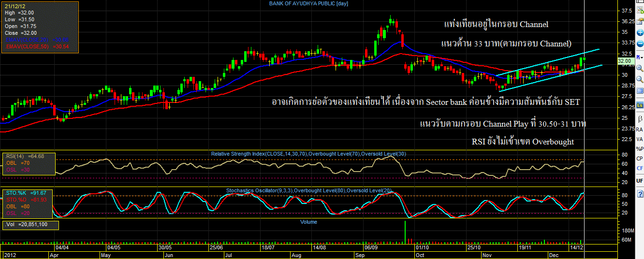Click the date 21/12/12 in data box
The height and width of the screenshot is (259, 644).
[x=16, y=6]
